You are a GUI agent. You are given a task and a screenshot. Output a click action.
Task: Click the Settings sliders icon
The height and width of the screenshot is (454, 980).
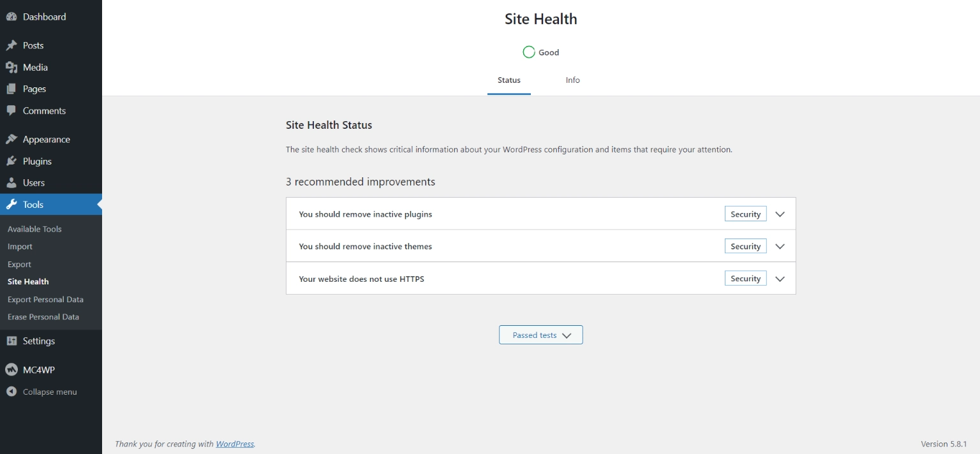pyautogui.click(x=11, y=341)
